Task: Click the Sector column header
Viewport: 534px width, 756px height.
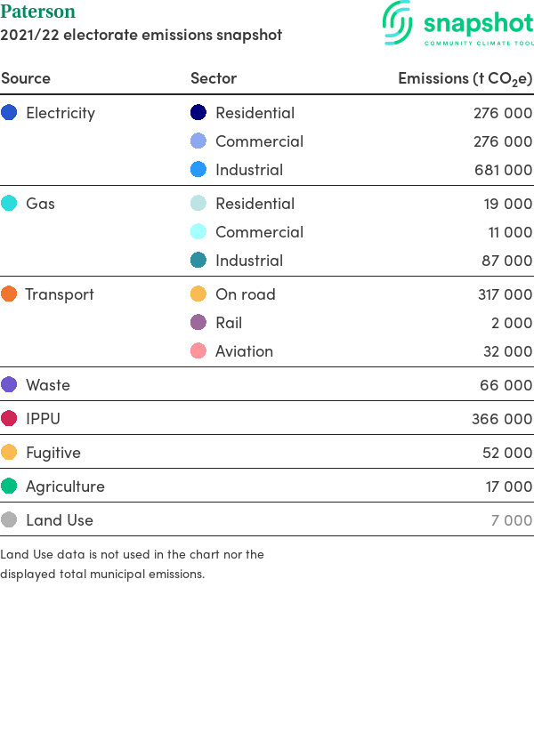Action: pyautogui.click(x=214, y=78)
